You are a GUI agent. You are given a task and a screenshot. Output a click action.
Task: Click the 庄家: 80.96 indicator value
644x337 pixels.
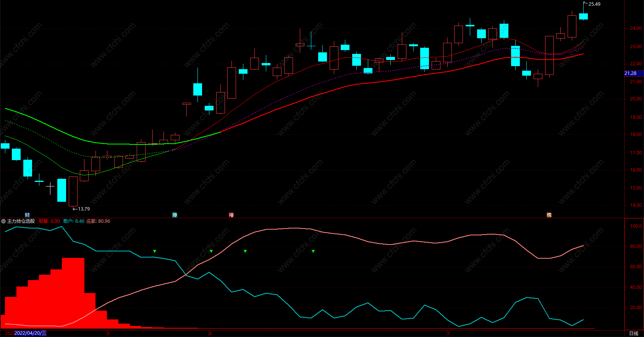pos(98,221)
